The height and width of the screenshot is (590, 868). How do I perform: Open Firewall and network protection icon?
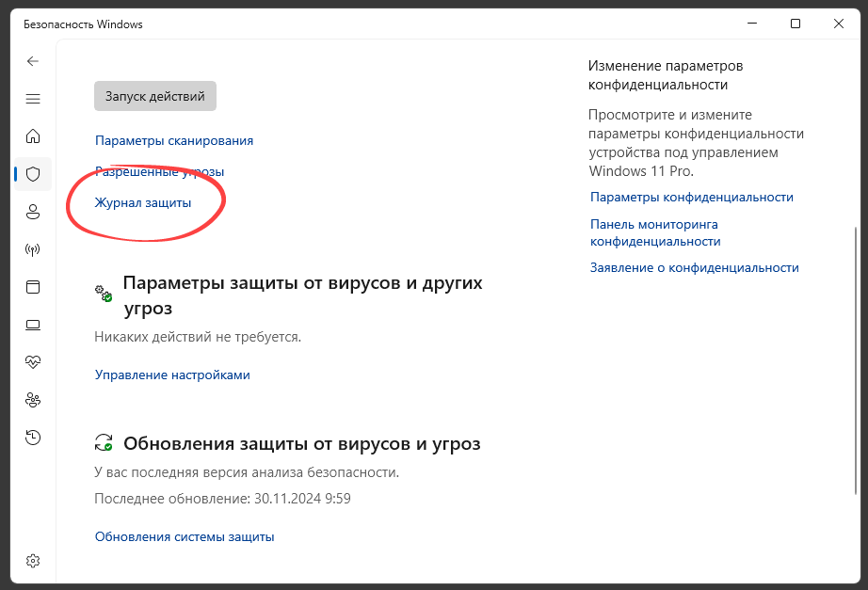click(x=33, y=249)
